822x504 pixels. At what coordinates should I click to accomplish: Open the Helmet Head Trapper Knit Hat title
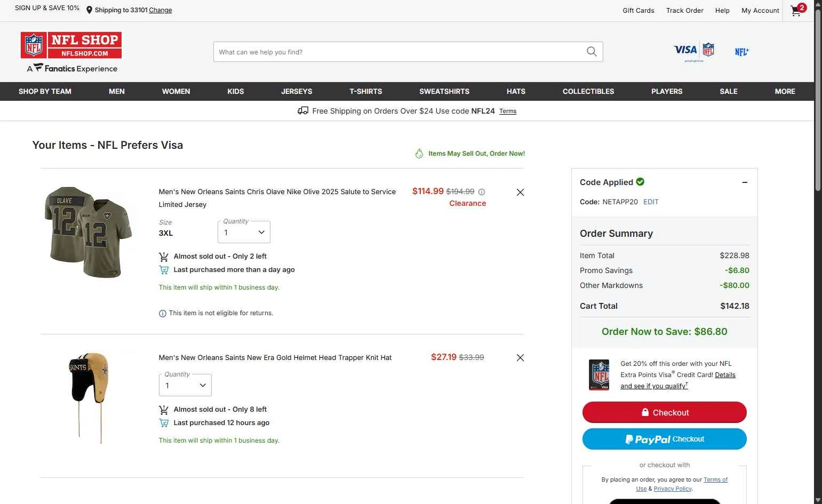click(275, 358)
